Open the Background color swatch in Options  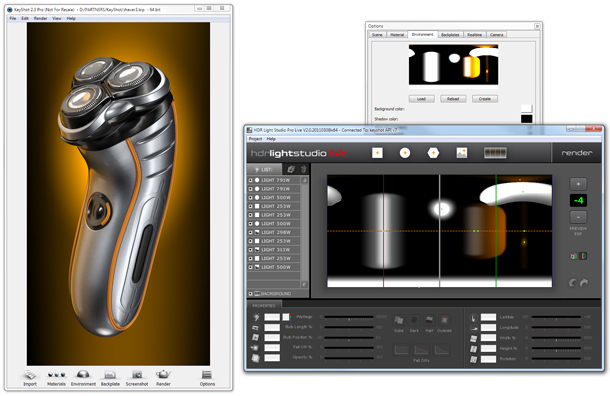pyautogui.click(x=526, y=109)
